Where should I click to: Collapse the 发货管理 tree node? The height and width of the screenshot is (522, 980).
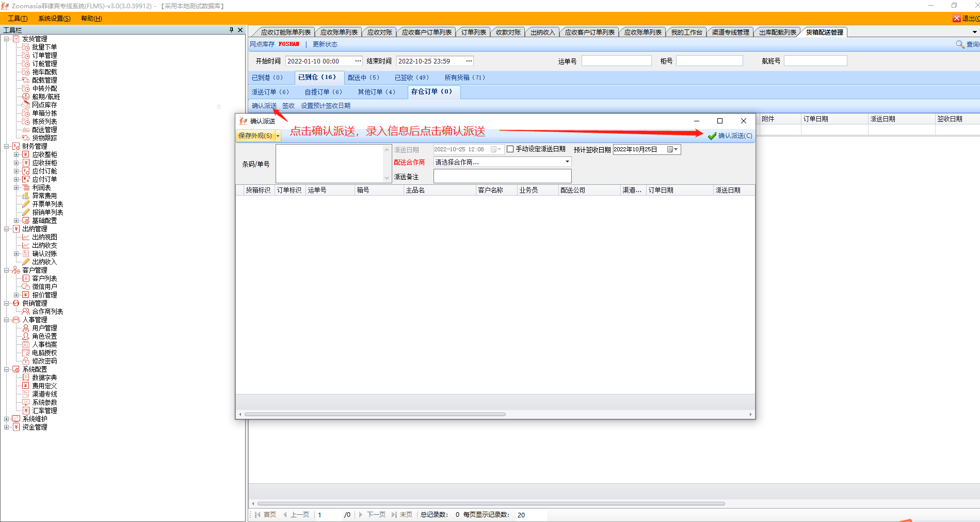pyautogui.click(x=7, y=39)
